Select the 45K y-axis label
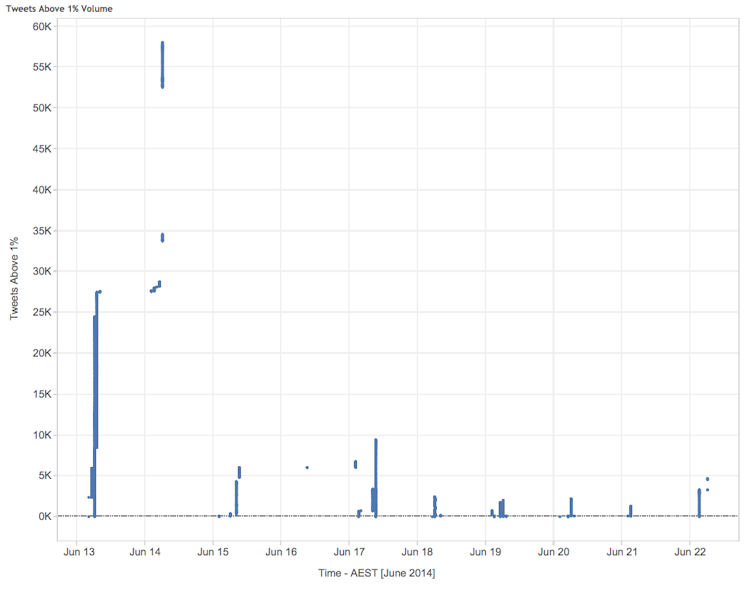Screen dimensions: 754x589 pos(42,149)
